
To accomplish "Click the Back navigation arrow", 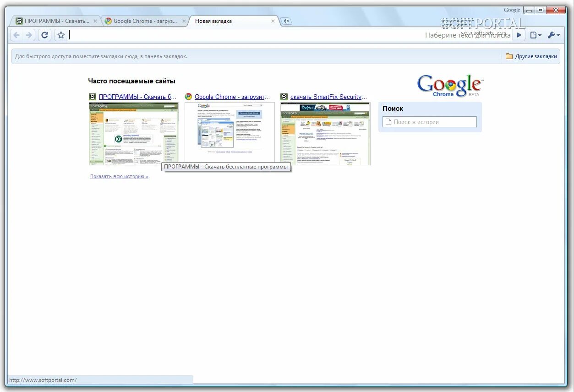I will (x=16, y=35).
